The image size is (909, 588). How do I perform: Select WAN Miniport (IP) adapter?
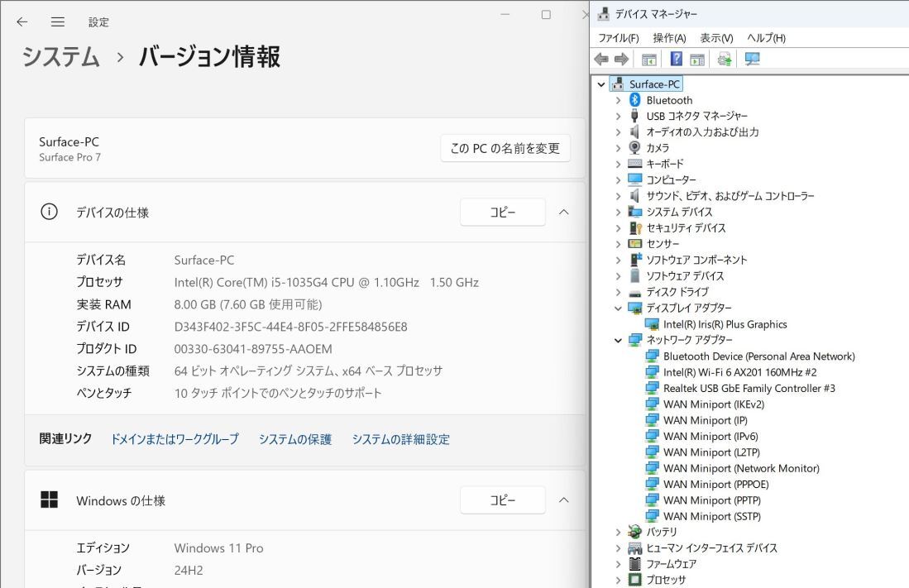pos(706,420)
